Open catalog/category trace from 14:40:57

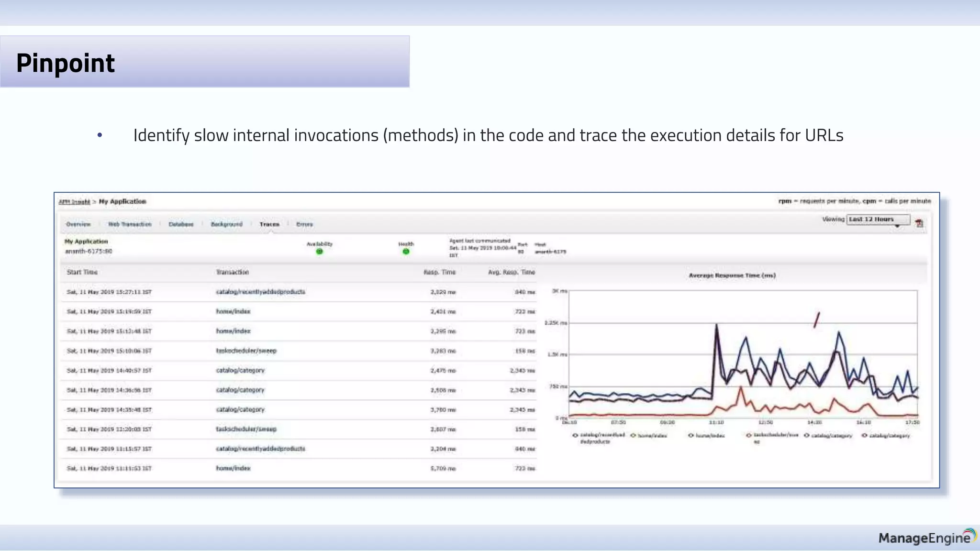[x=240, y=370]
